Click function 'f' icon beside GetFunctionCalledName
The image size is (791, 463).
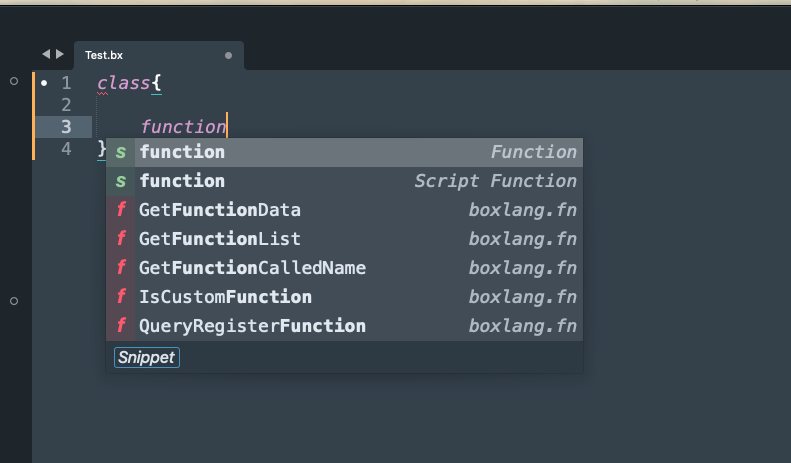pos(121,268)
